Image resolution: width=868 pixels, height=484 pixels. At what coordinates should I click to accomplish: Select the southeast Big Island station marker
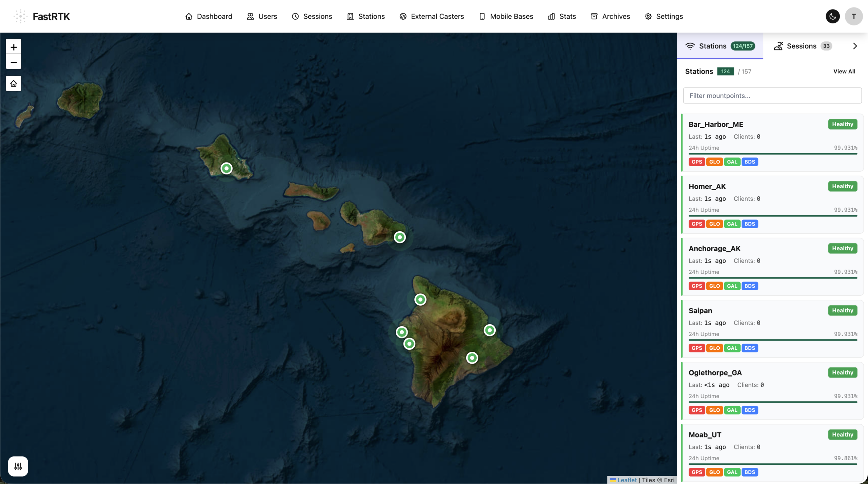472,358
